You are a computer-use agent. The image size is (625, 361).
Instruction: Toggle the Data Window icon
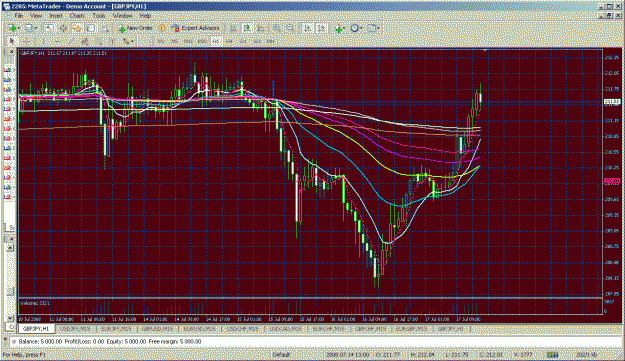(x=63, y=28)
